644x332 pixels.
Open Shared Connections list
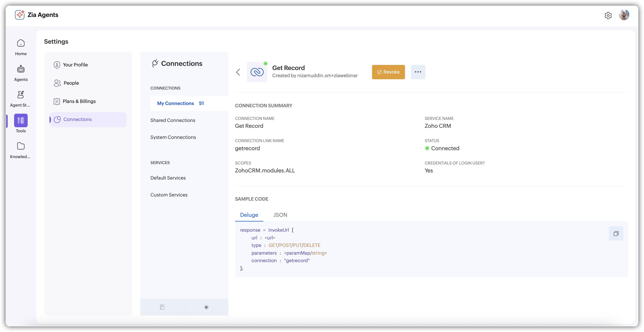pos(173,120)
